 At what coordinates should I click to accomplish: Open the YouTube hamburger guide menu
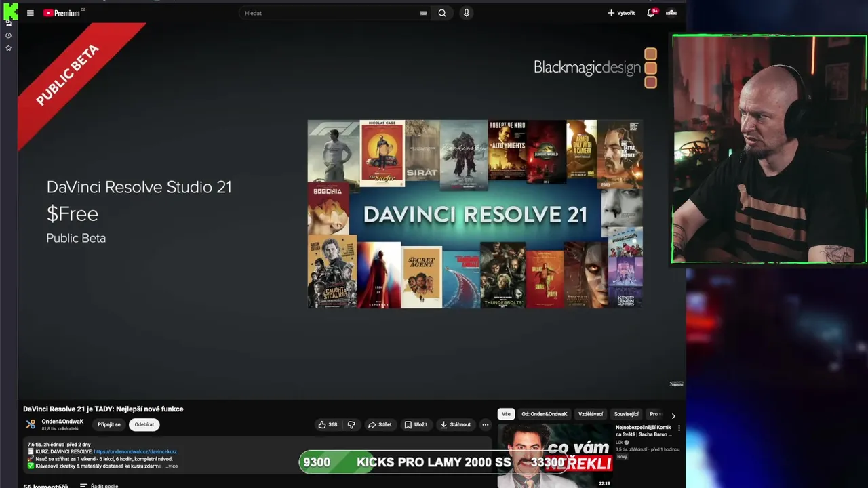30,13
